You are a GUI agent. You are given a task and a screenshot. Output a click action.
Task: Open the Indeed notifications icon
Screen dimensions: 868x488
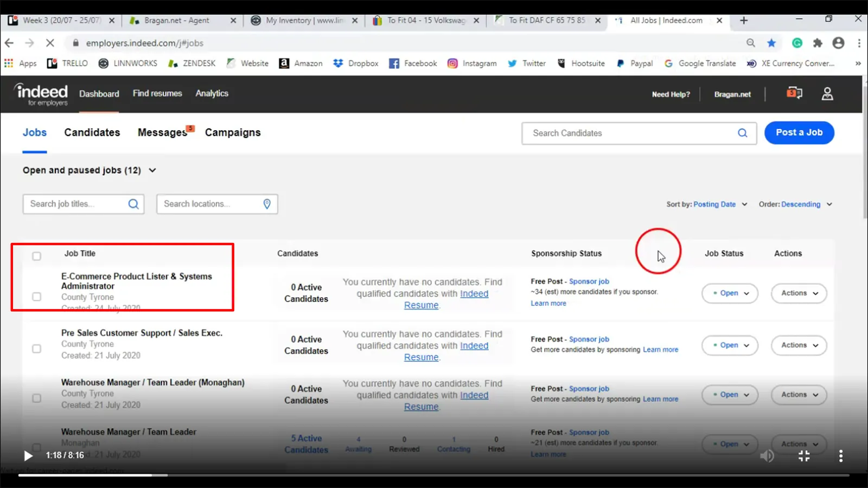tap(794, 93)
